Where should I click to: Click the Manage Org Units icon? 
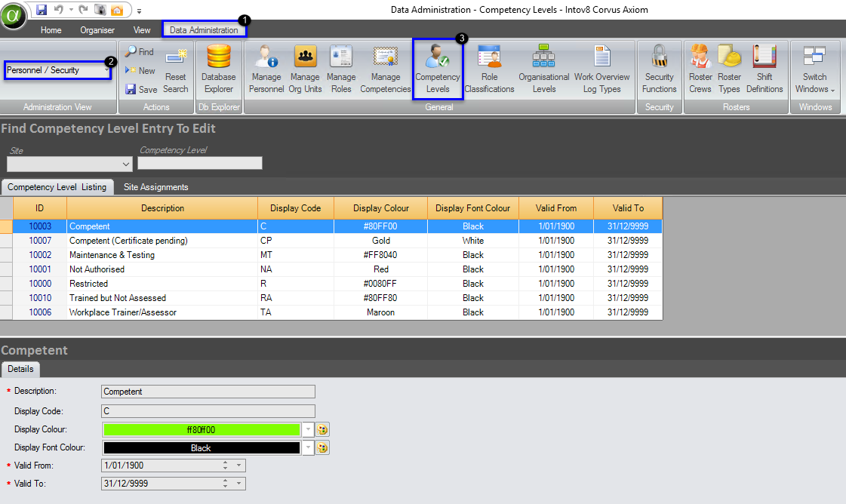point(305,69)
